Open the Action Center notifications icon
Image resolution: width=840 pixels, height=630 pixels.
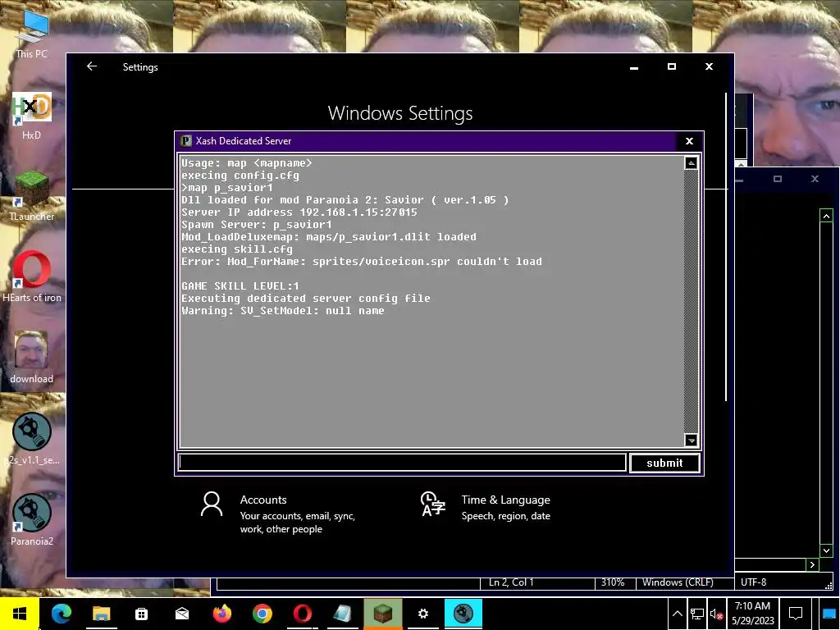[796, 614]
